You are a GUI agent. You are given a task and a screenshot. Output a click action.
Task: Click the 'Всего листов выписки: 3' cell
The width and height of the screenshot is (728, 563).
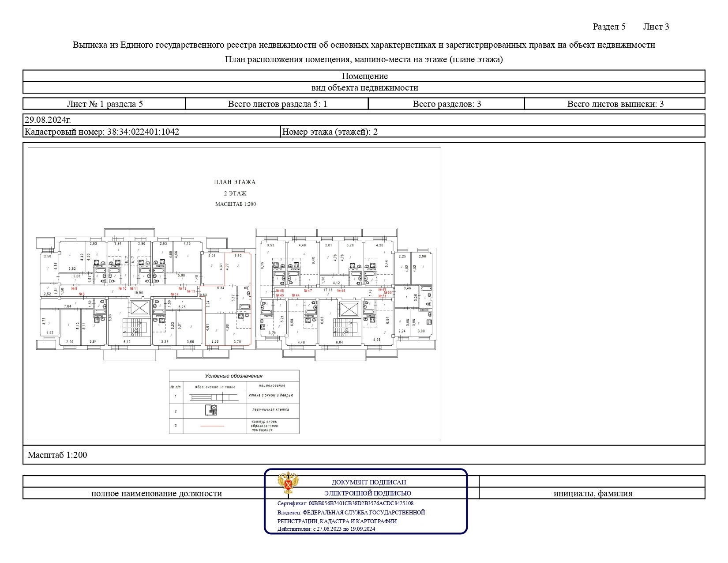pos(615,104)
